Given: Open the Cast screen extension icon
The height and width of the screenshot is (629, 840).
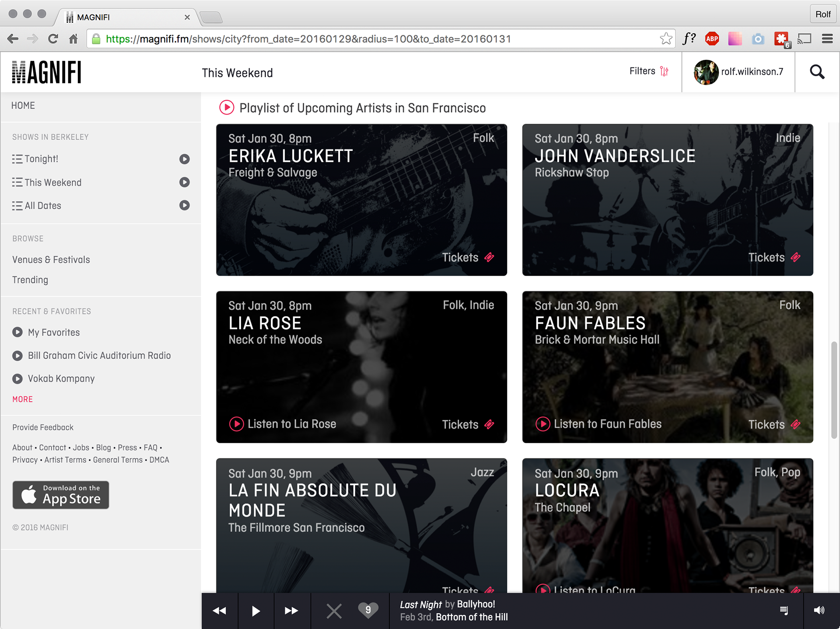Looking at the screenshot, I should tap(804, 39).
